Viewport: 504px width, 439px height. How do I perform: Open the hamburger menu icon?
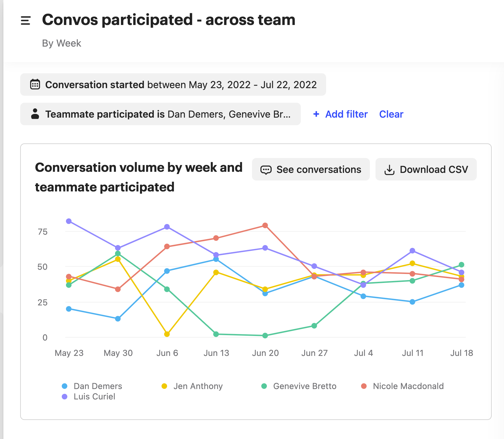[x=26, y=20]
